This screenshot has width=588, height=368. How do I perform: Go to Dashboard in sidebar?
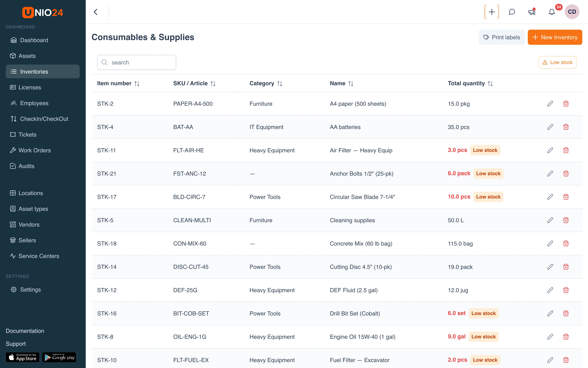tap(42, 40)
